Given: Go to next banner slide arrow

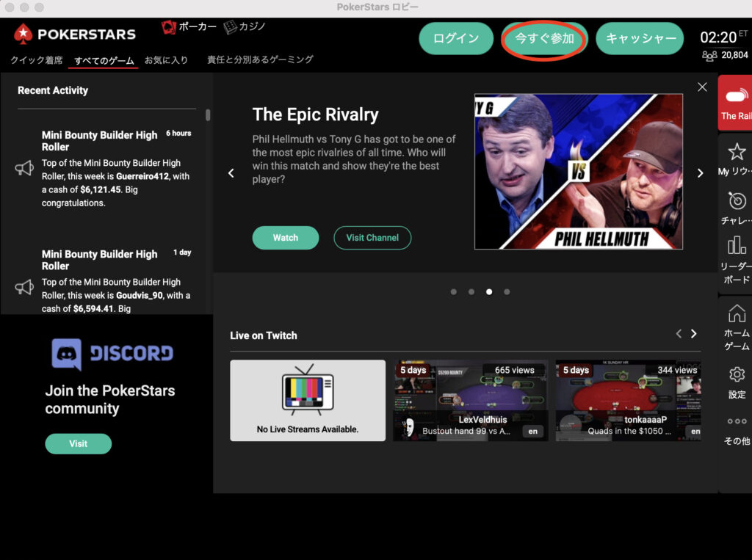Looking at the screenshot, I should [x=699, y=173].
